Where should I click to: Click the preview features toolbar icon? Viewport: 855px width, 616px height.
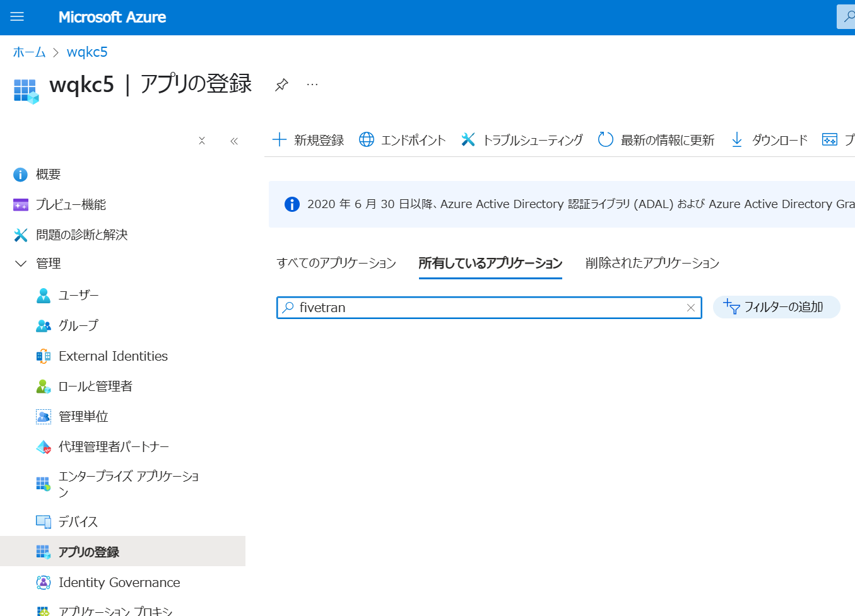[830, 139]
